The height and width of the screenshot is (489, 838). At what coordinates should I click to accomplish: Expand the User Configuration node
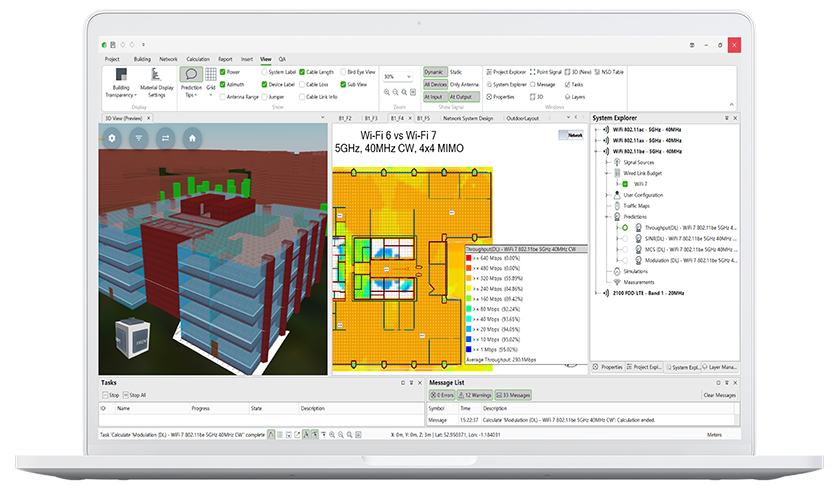607,195
